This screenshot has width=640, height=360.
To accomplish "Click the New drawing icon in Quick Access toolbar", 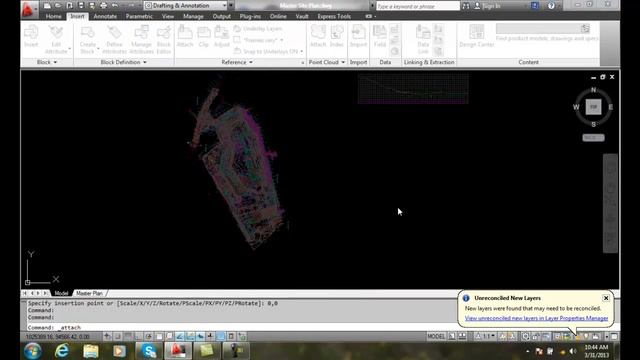I will pos(47,6).
